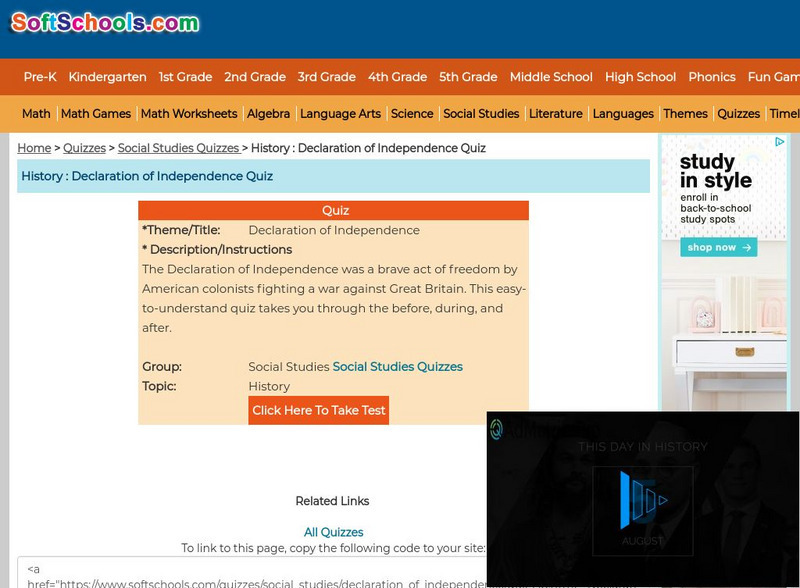Open the Languages link
The image size is (800, 588).
pyautogui.click(x=623, y=113)
